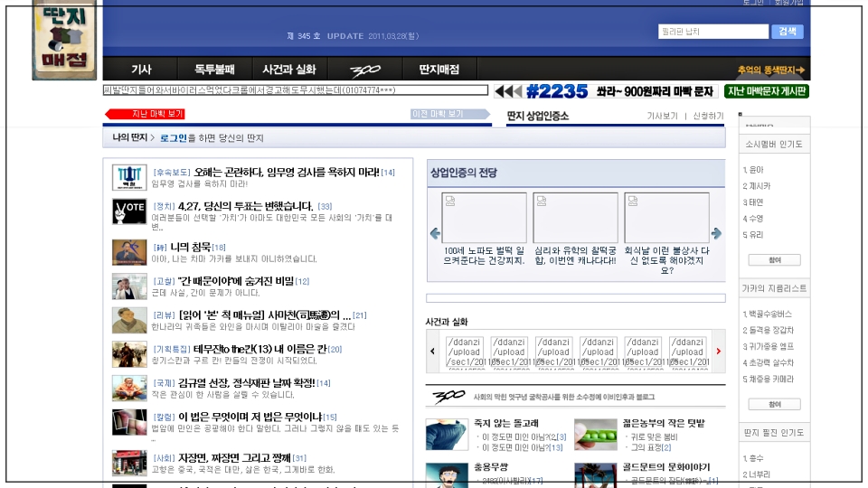
Task: Open 젊은농부의 작은 텃밭 blog title
Action: 664,423
